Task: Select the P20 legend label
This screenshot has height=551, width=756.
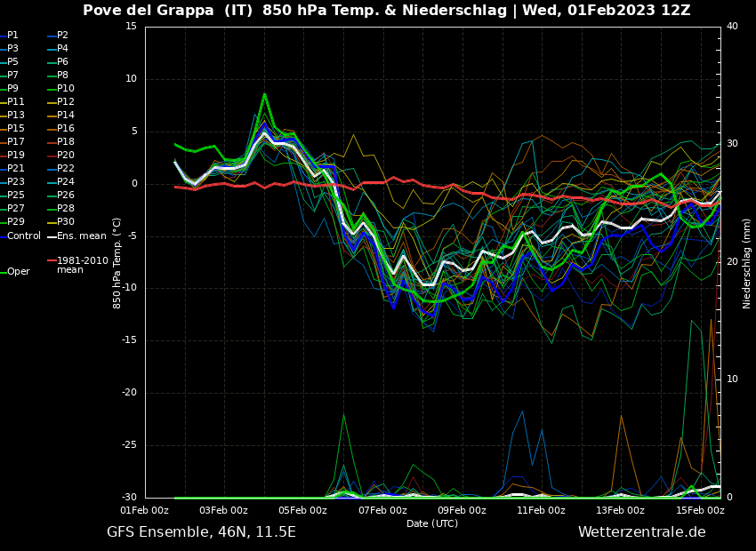Action: [66, 156]
